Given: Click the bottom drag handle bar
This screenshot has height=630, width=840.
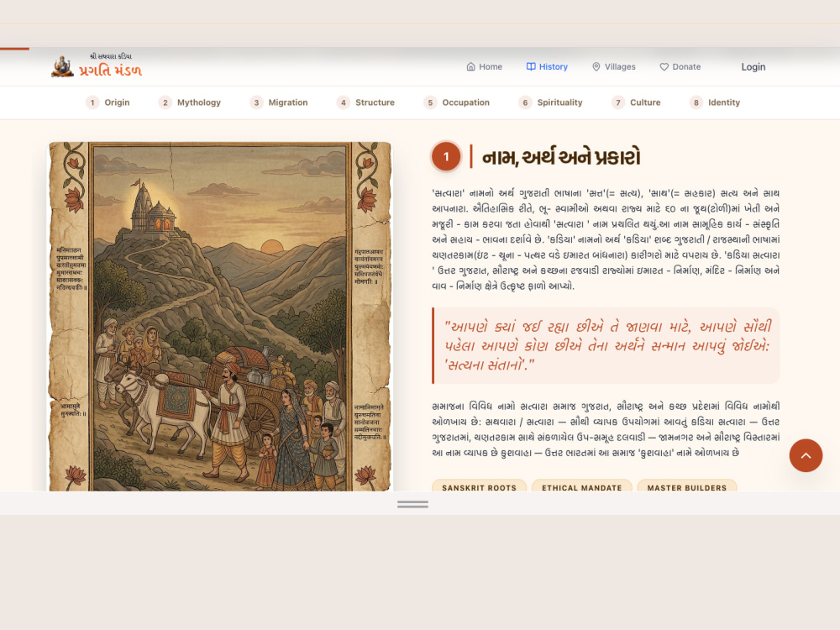Looking at the screenshot, I should pos(412,504).
